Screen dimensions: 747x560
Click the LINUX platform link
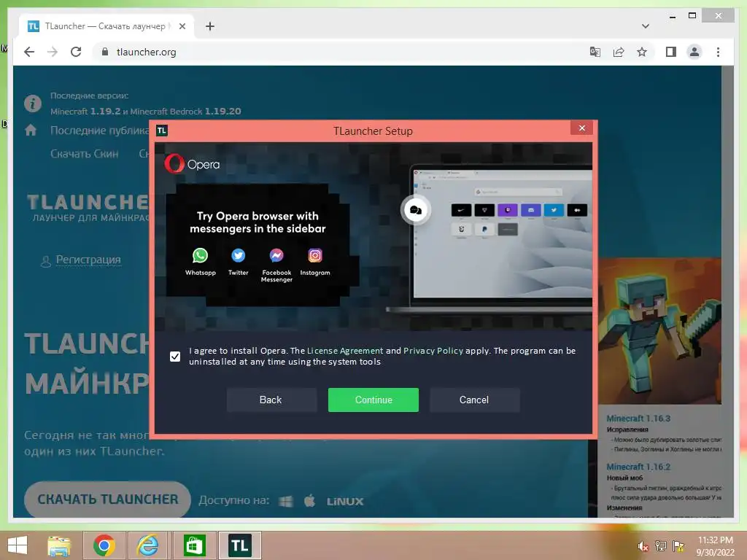tap(345, 502)
